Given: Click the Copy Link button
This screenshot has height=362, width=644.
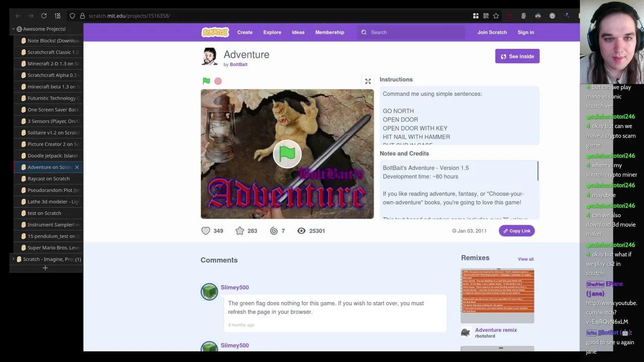Looking at the screenshot, I should pyautogui.click(x=517, y=231).
